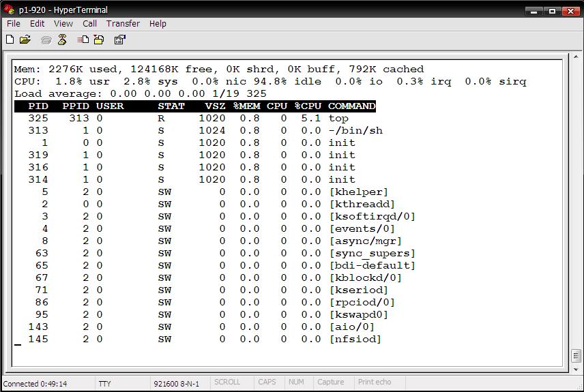Viewport: 584px width, 392px height.
Task: Click the Receive file toolbar icon
Action: (98, 40)
